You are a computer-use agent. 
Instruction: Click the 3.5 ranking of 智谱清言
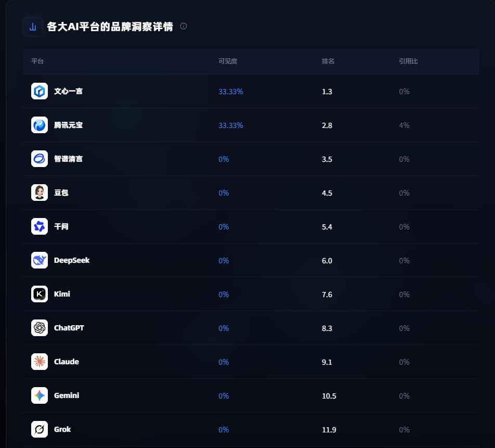coord(327,159)
